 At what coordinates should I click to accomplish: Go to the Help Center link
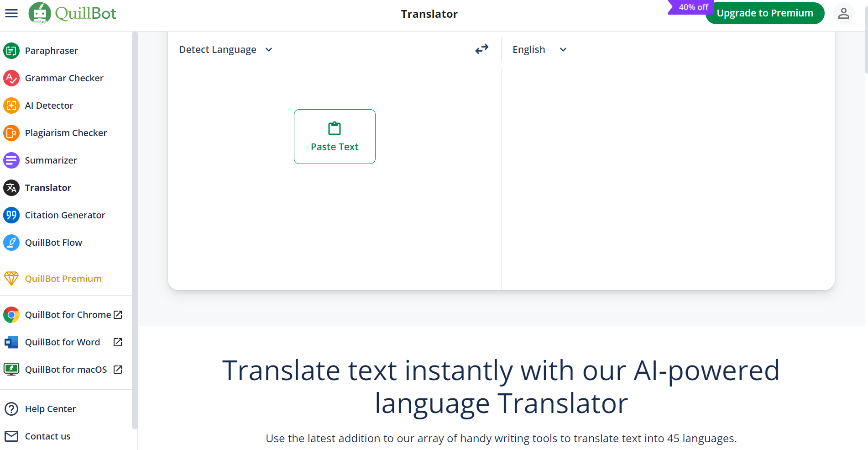click(50, 409)
